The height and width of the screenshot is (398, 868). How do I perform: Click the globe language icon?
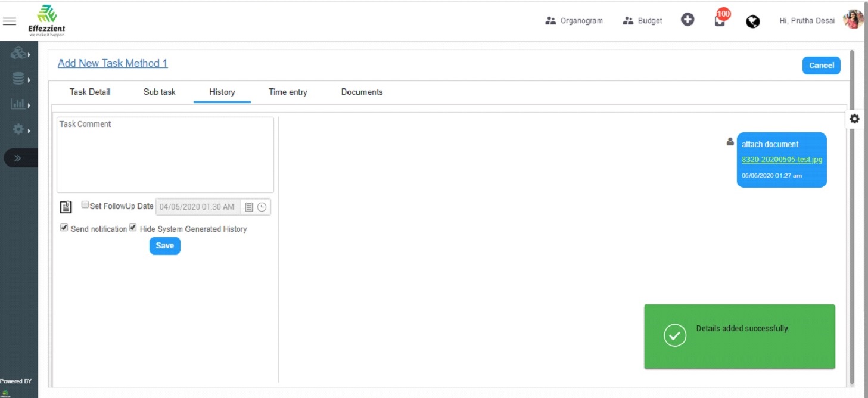coord(753,21)
